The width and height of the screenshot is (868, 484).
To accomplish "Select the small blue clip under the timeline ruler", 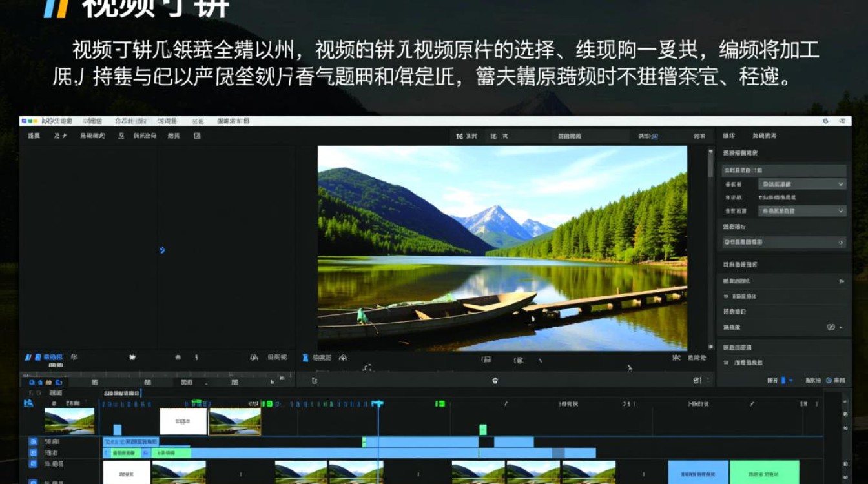I will pyautogui.click(x=117, y=430).
